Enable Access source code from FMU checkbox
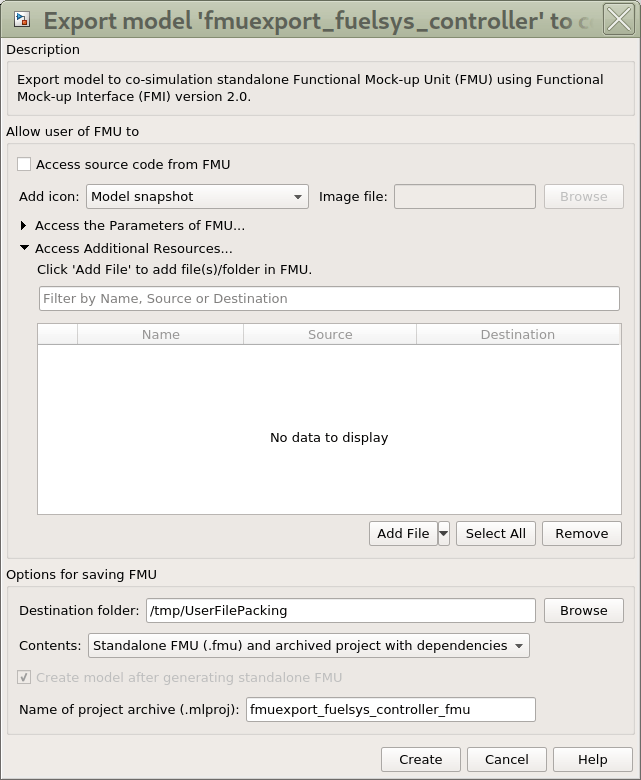 coord(24,164)
